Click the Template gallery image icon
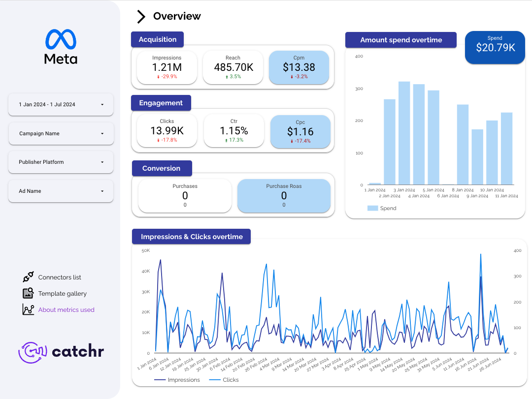Viewport: 532px width, 399px height. tap(28, 293)
